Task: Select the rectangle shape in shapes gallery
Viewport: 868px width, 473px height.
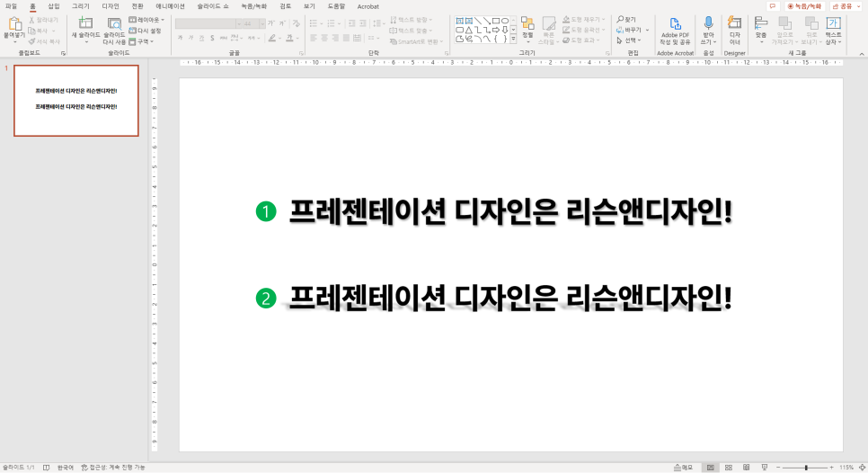Action: (496, 21)
